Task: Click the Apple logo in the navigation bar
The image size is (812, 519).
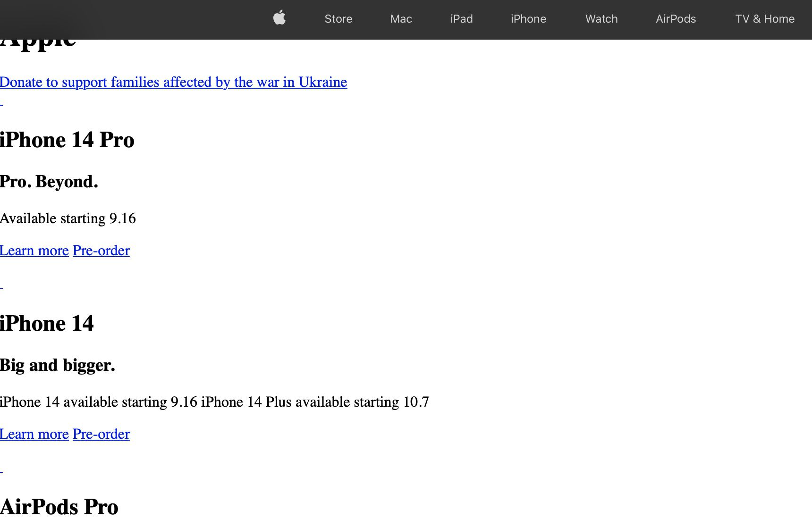Action: [x=279, y=18]
